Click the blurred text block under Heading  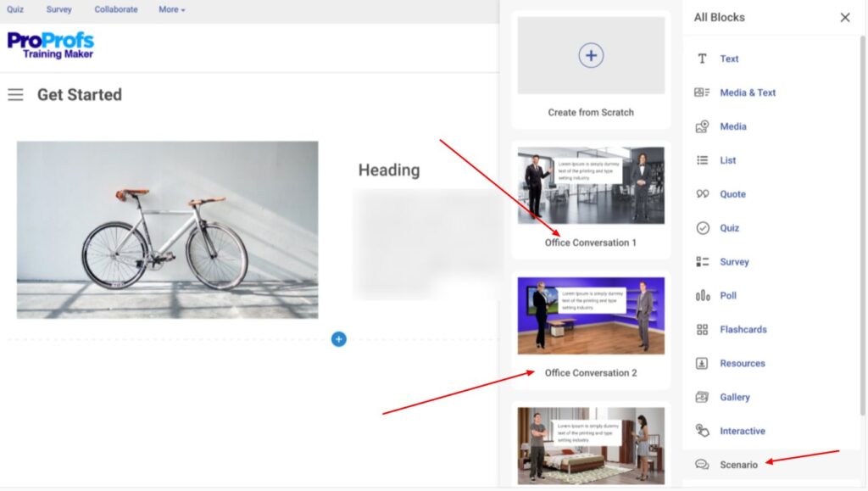tap(426, 244)
